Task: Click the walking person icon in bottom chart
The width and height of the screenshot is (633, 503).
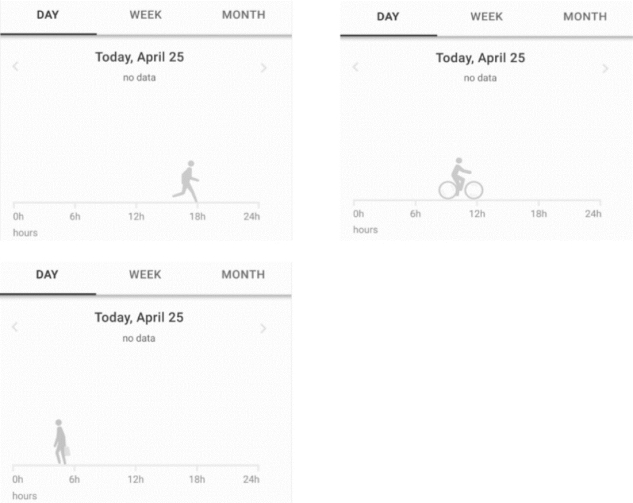Action: tap(61, 442)
